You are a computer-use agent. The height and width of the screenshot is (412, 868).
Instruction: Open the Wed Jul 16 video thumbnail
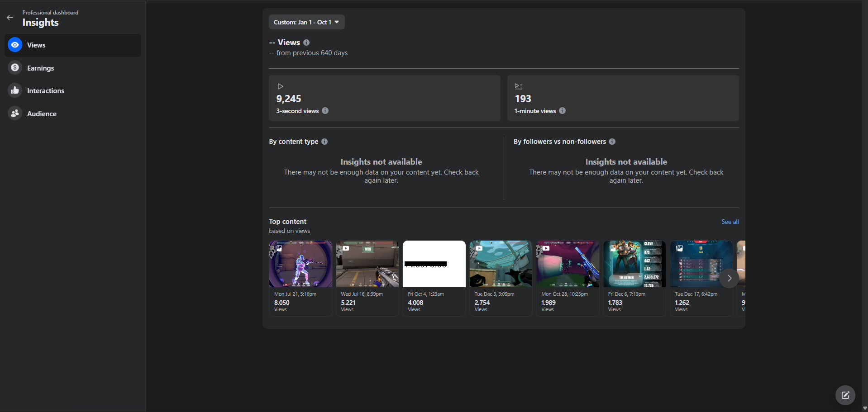[x=367, y=264]
